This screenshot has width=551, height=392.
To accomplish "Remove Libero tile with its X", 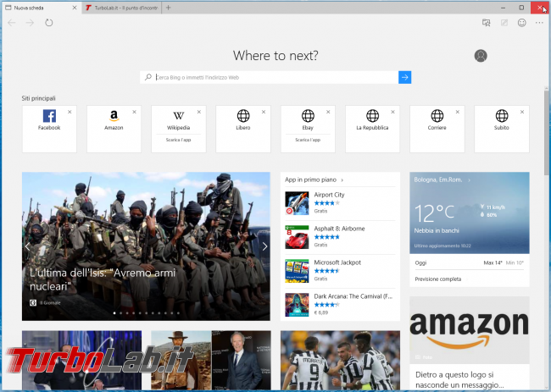I will pyautogui.click(x=264, y=112).
